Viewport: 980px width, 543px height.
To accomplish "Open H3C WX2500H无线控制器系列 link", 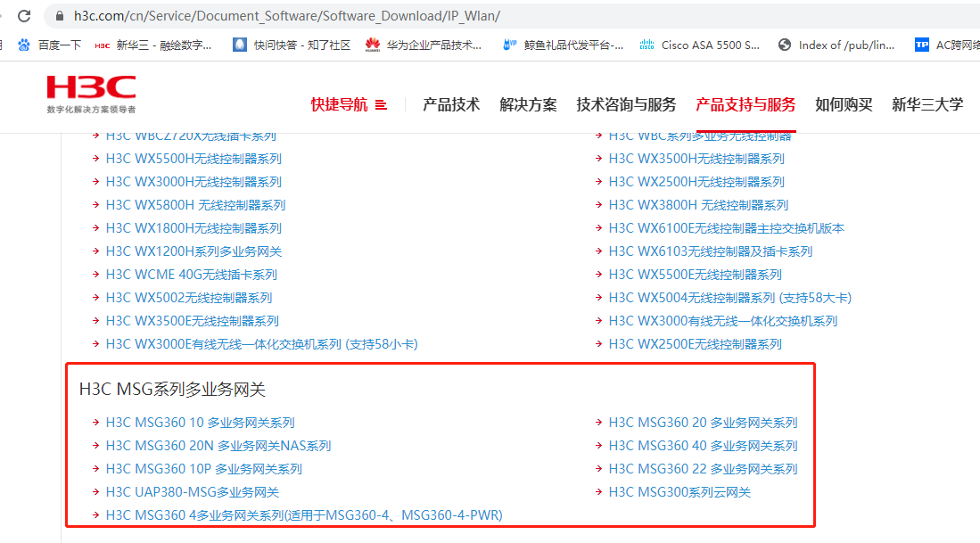I will (x=696, y=182).
